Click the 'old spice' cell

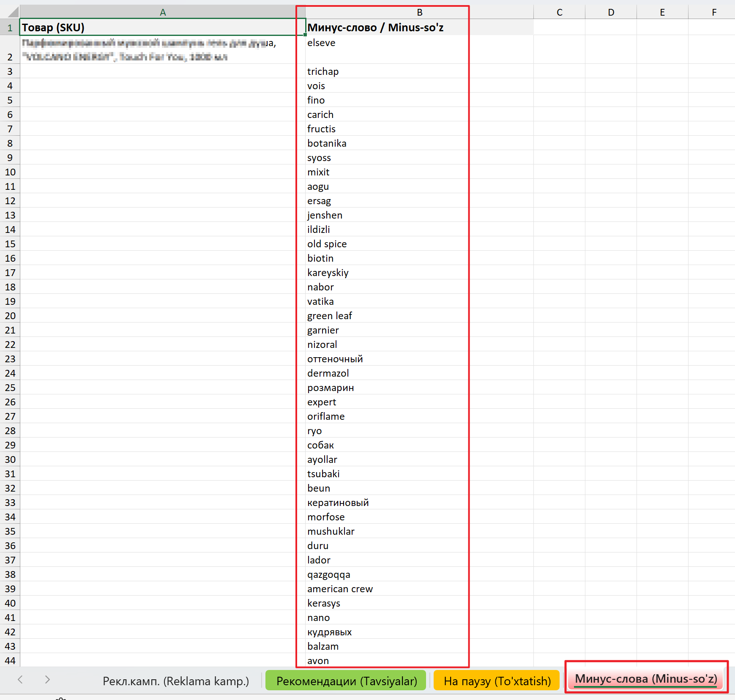[x=419, y=244]
